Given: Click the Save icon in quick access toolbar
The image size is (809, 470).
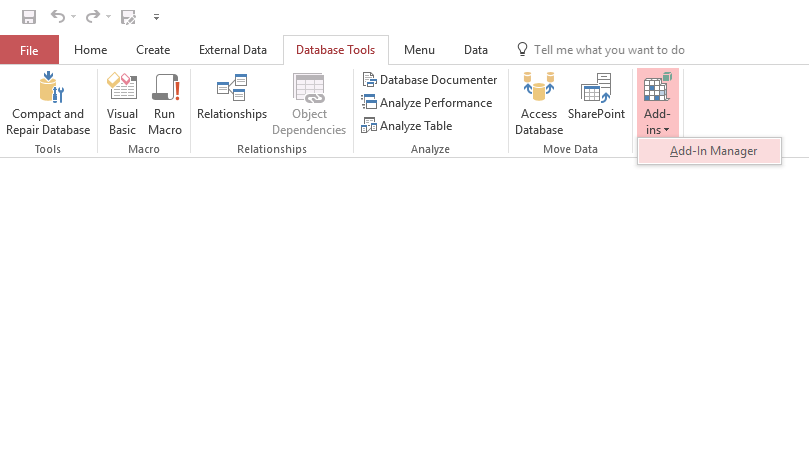Looking at the screenshot, I should click(29, 17).
